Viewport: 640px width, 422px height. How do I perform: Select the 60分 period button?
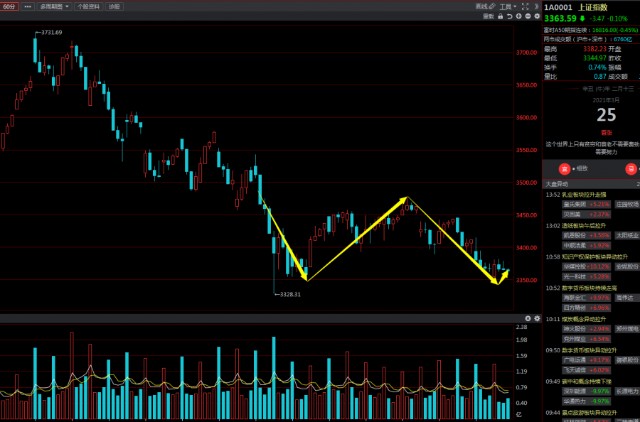9,6
